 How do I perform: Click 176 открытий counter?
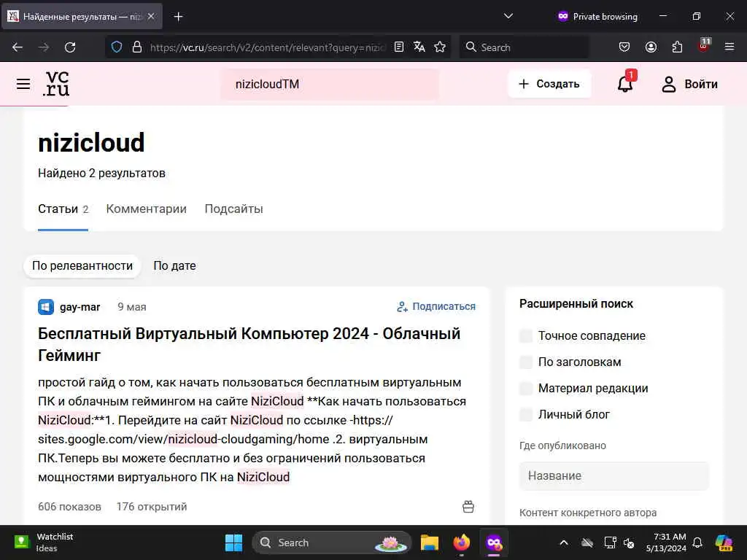(x=152, y=507)
